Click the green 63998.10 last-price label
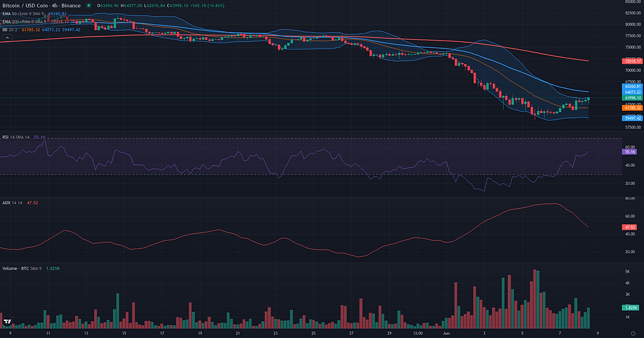 632,98
